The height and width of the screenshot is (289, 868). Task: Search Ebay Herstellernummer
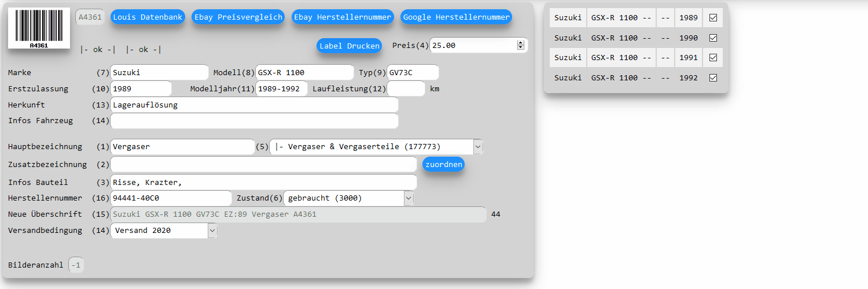pyautogui.click(x=343, y=17)
